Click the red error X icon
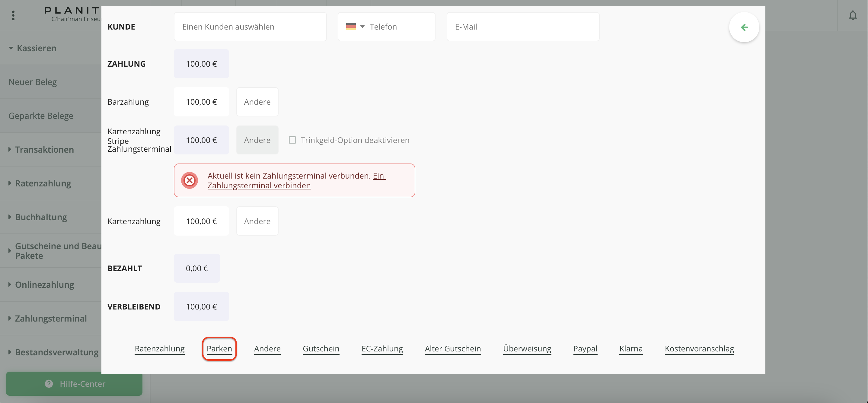Viewport: 868px width, 403px height. pos(189,180)
